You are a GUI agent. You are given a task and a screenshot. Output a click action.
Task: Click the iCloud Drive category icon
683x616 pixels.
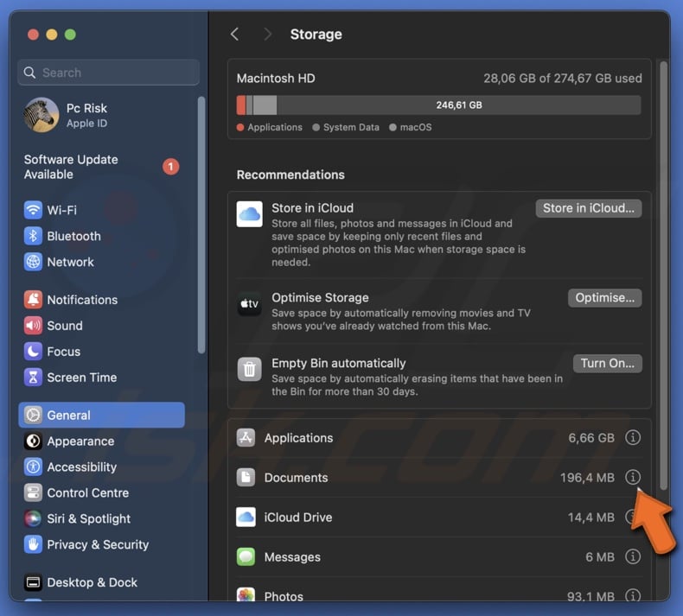tap(246, 518)
